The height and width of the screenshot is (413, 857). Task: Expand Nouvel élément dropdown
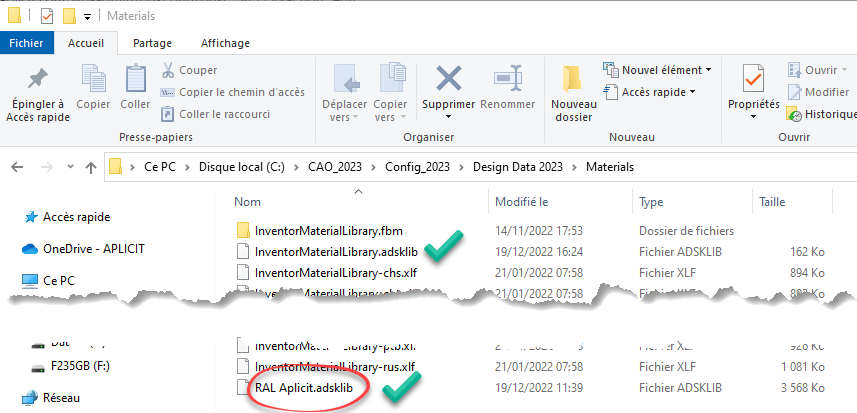click(658, 70)
